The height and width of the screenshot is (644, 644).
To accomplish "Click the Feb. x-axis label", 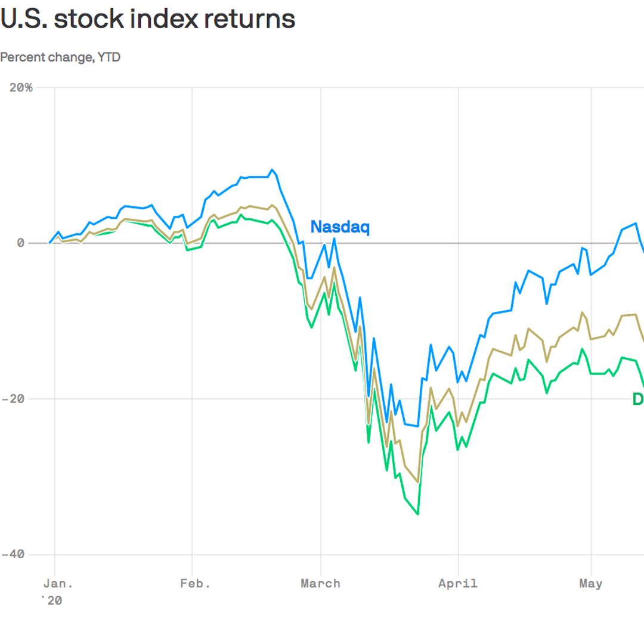I will pyautogui.click(x=195, y=584).
